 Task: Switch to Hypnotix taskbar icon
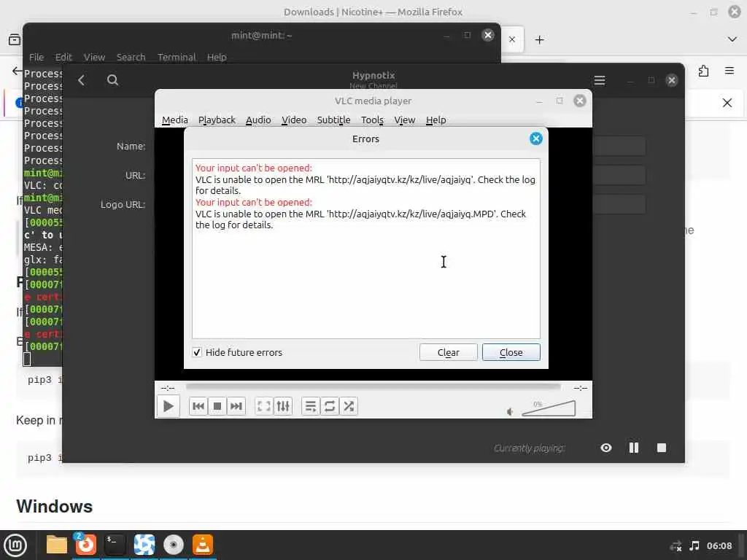tap(144, 545)
